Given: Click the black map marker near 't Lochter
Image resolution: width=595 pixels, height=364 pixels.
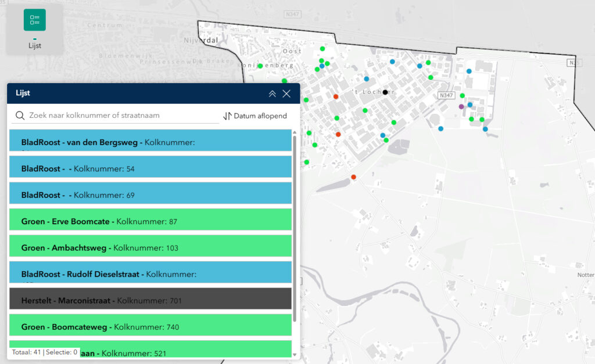Looking at the screenshot, I should click(385, 92).
